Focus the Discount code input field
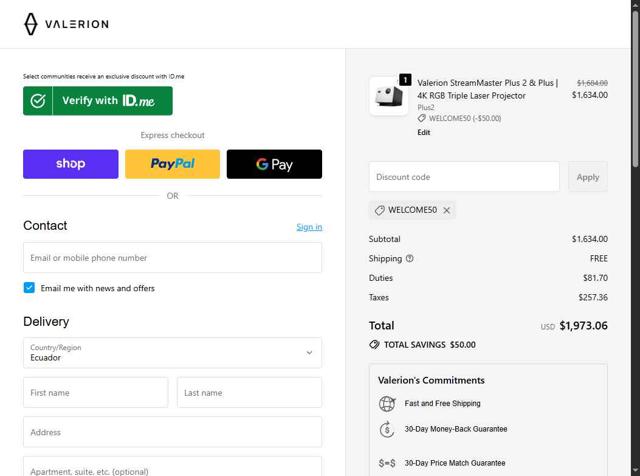640x476 pixels. [464, 177]
